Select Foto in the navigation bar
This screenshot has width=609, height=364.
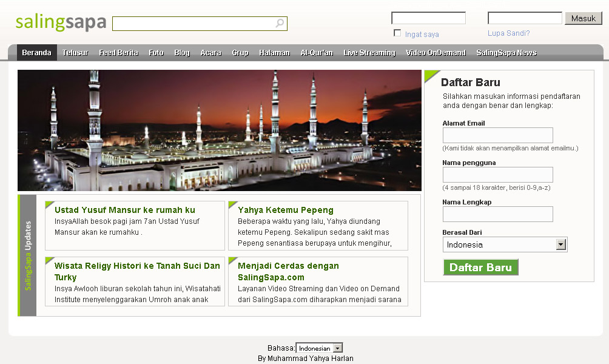[x=156, y=52]
